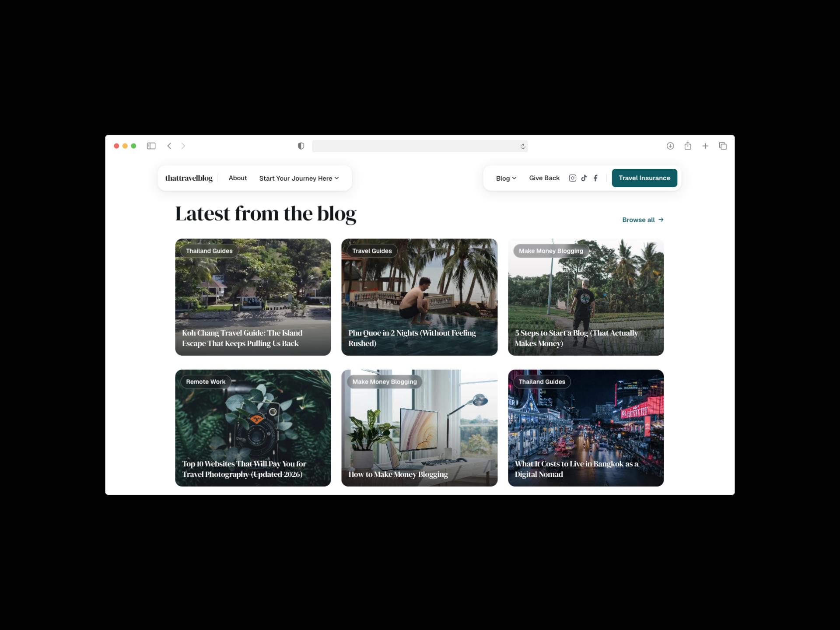The height and width of the screenshot is (630, 840).
Task: Minimize the window with the yellow button
Action: point(125,146)
